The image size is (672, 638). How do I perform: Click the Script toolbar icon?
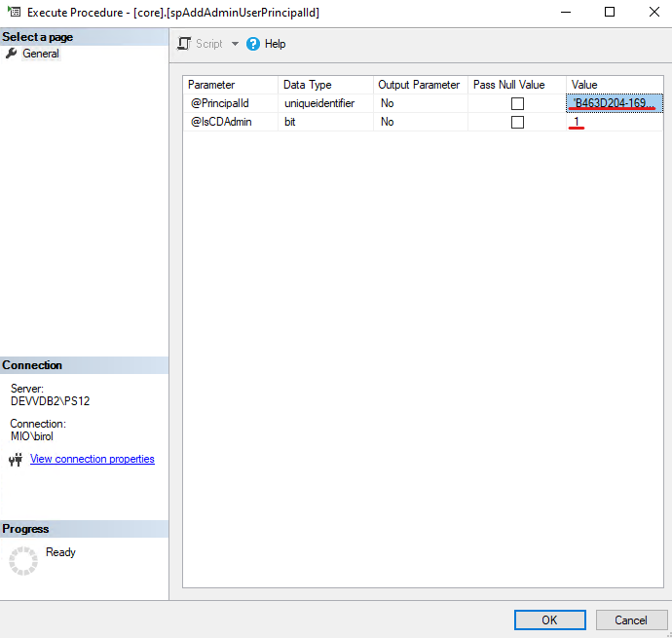[x=184, y=44]
